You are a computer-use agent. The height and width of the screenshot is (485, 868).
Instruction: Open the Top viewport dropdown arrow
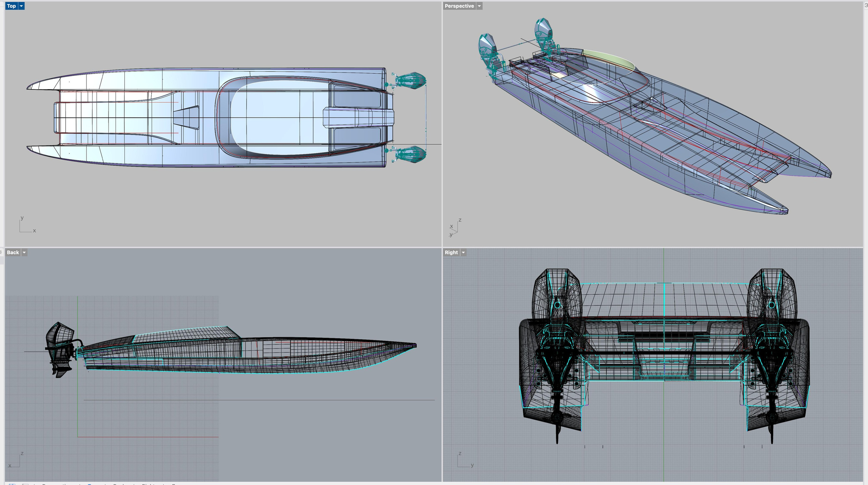[21, 6]
